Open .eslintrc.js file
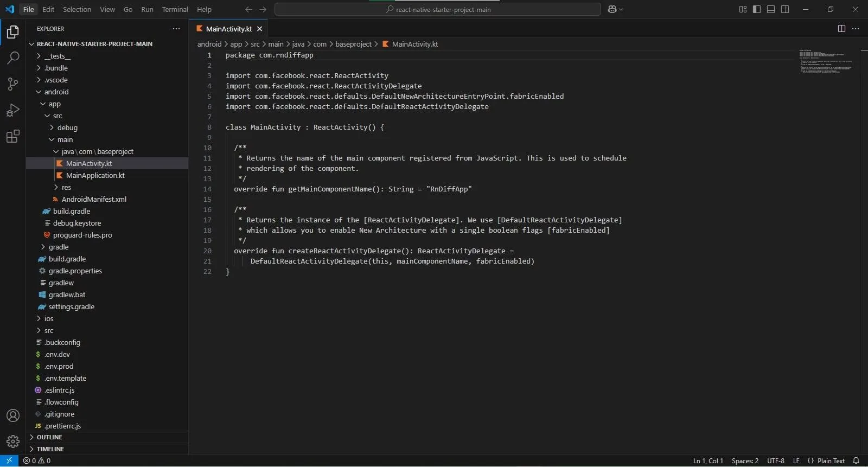The height and width of the screenshot is (467, 868). 59,390
